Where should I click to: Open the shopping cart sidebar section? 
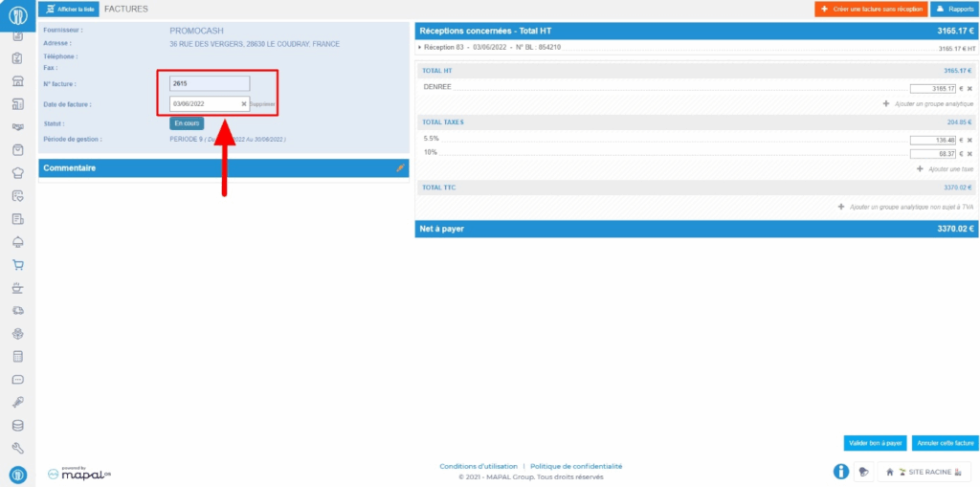(x=17, y=265)
